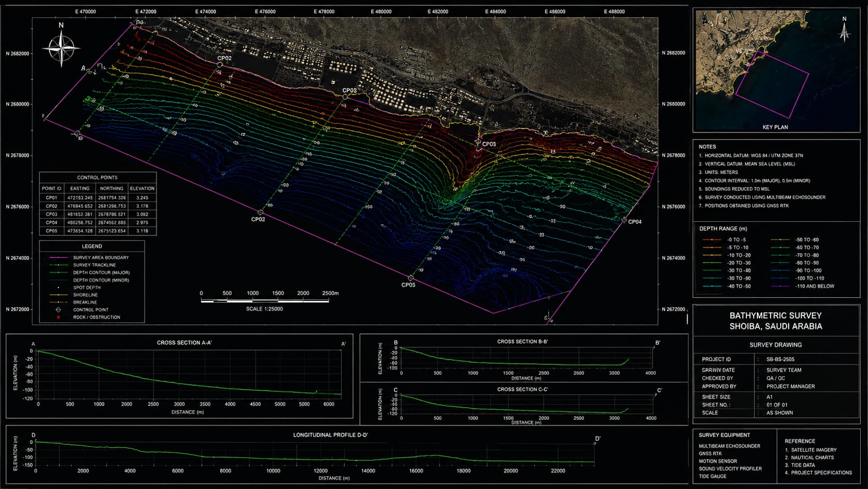Click the Breakline orange legend line sample
Screen dimensions: 868x489
(x=58, y=302)
